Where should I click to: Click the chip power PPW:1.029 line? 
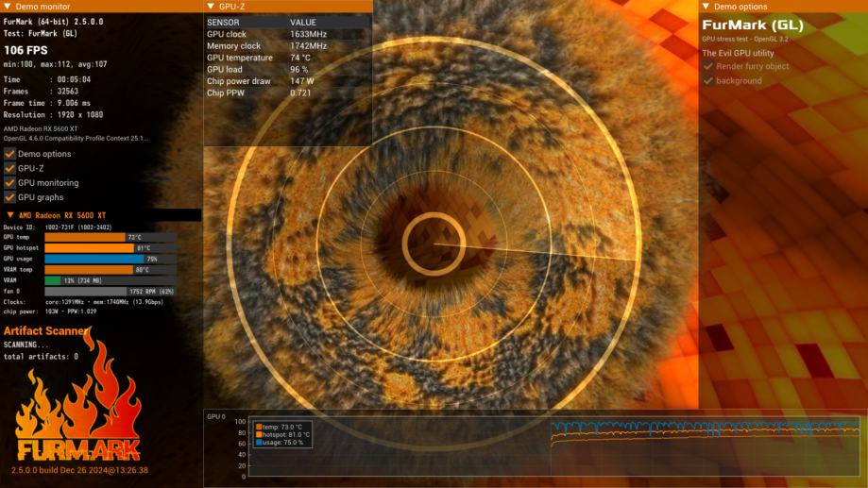(50, 311)
